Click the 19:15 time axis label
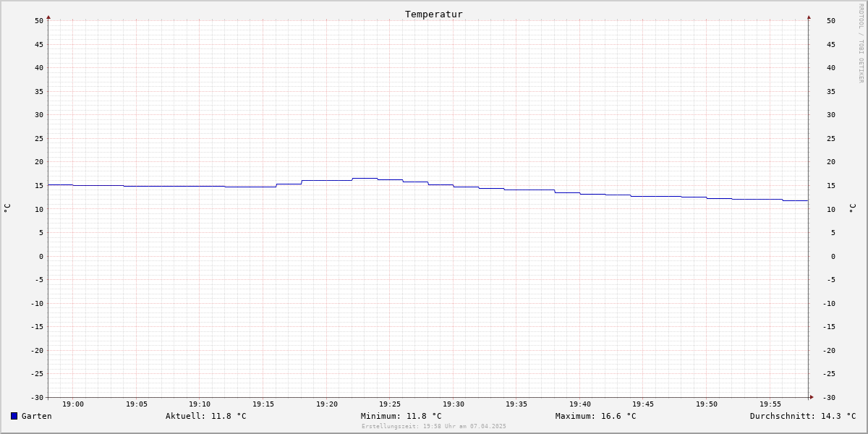Screen dimensions: 868x434 (263, 404)
